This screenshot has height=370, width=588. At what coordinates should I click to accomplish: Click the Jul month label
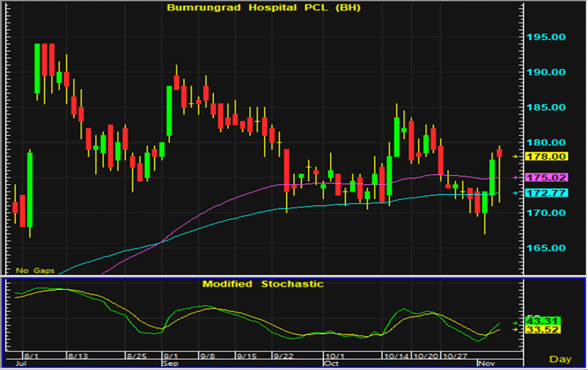coord(22,364)
